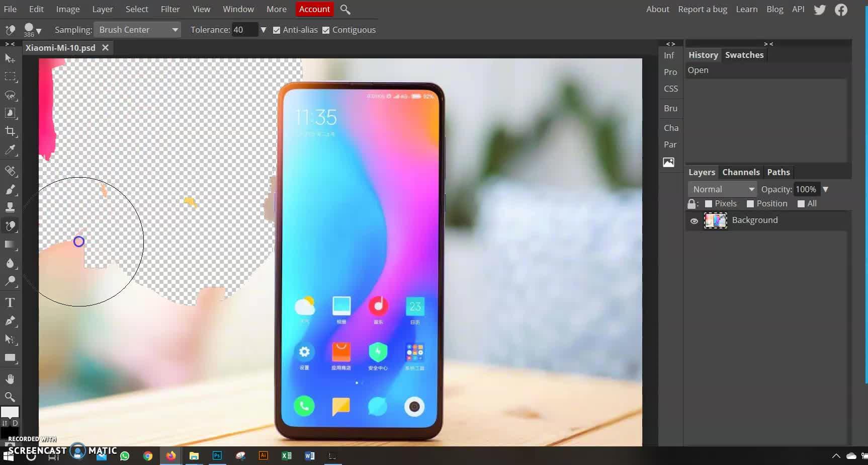Viewport: 868px width, 465px height.
Task: Click the white foreground color swatch
Action: click(x=9, y=413)
